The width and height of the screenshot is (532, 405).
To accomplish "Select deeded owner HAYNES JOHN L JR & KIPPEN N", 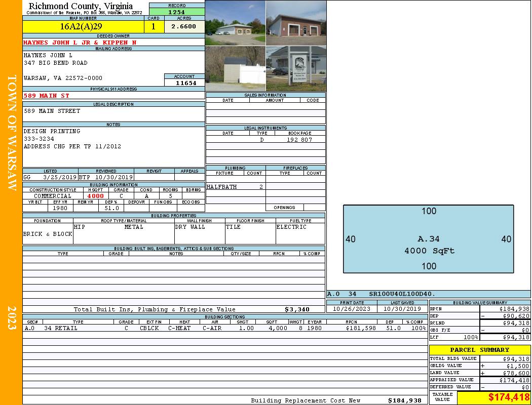I will coord(80,43).
